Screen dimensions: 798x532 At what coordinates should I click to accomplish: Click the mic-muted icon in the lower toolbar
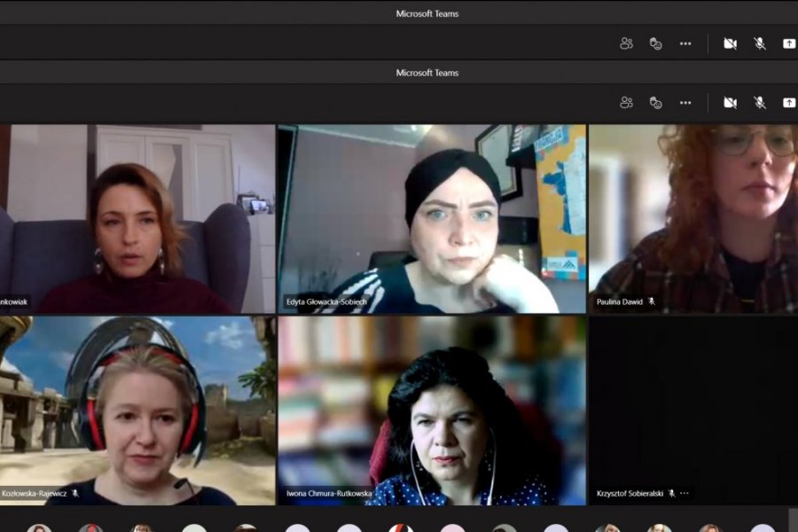tap(758, 103)
